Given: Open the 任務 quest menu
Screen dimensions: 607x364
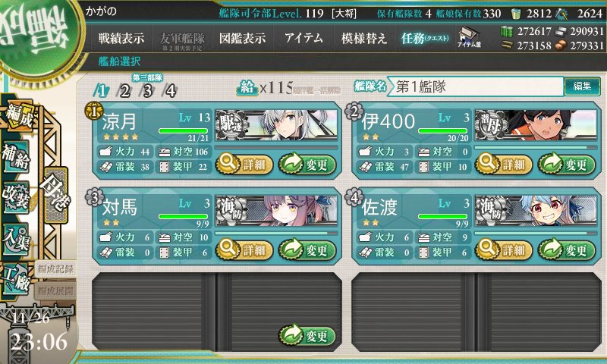Looking at the screenshot, I should coord(425,38).
